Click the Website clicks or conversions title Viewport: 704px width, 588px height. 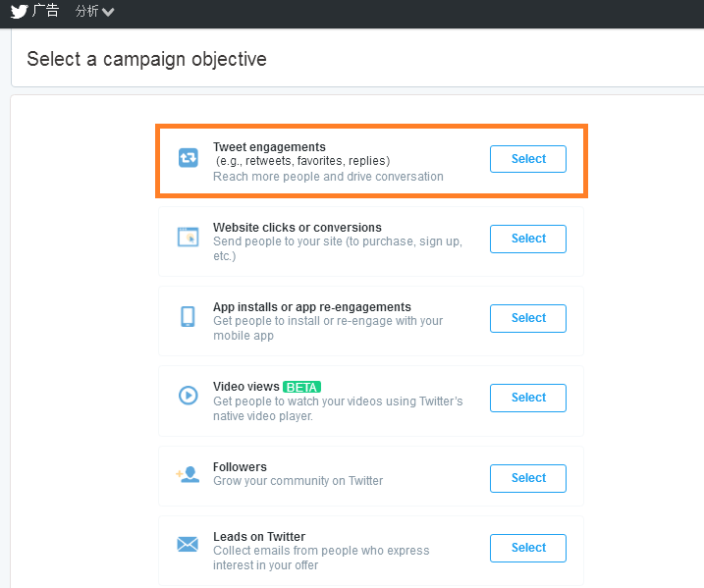coord(298,228)
